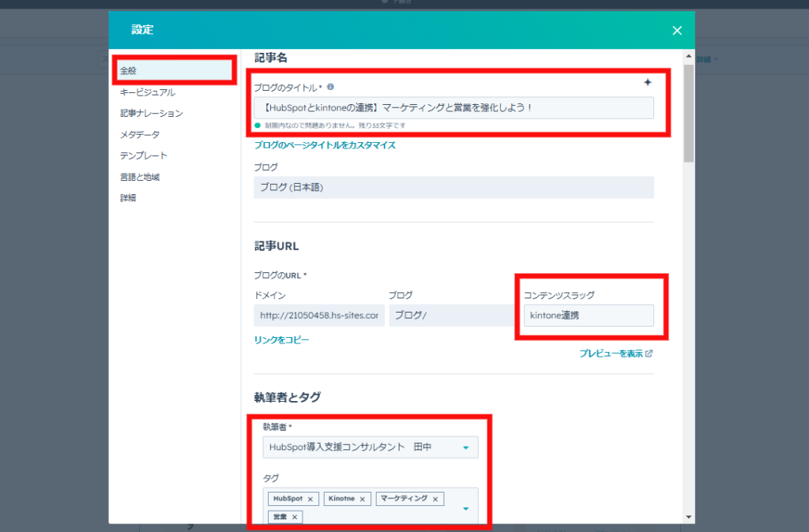This screenshot has height=532, width=809.
Task: Click the プレビューを表示 link
Action: pyautogui.click(x=611, y=354)
